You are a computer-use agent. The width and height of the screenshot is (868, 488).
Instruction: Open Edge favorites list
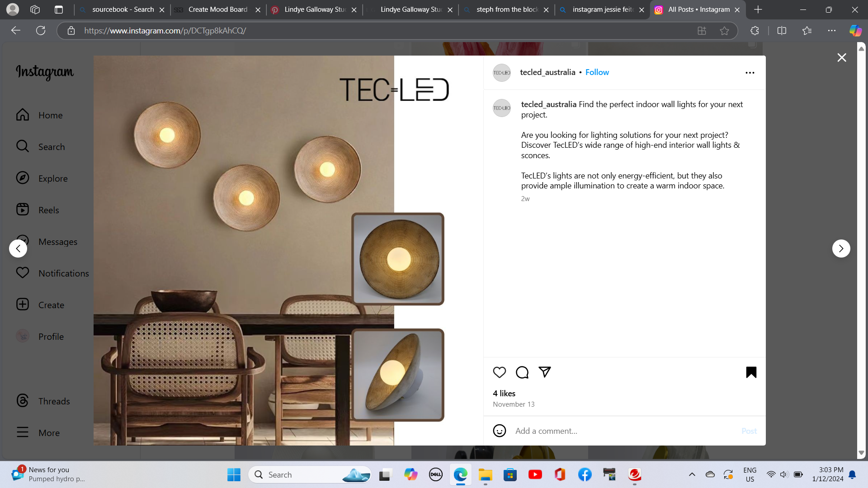click(x=807, y=31)
